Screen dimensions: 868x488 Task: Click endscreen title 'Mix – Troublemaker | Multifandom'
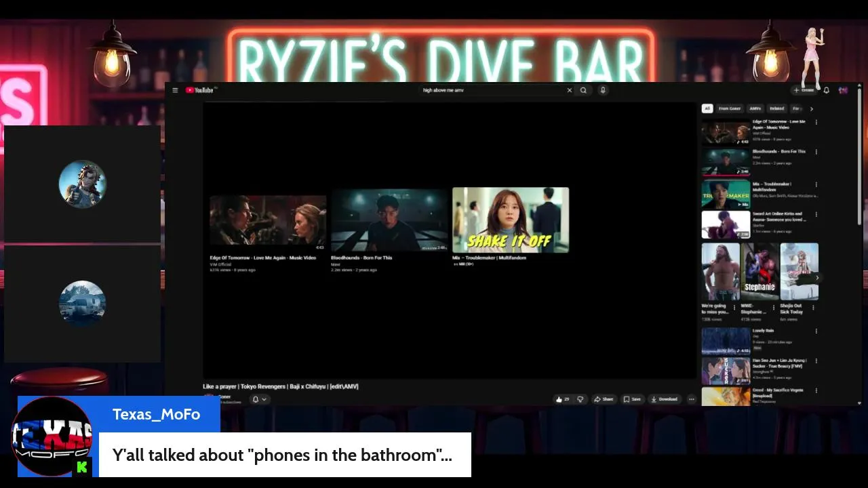pos(489,258)
